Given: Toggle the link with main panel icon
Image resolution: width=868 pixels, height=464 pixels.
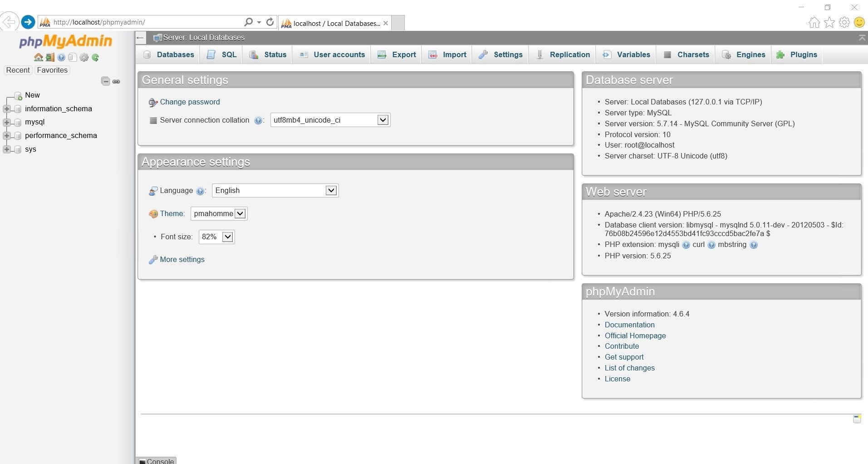Looking at the screenshot, I should point(116,81).
